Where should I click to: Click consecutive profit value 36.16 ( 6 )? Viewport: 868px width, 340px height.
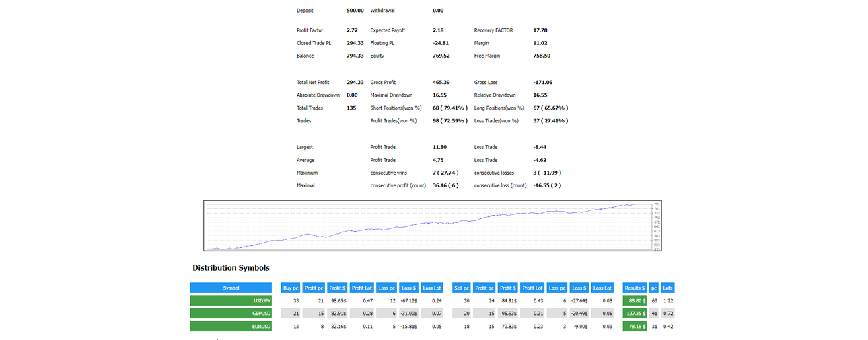tap(445, 185)
